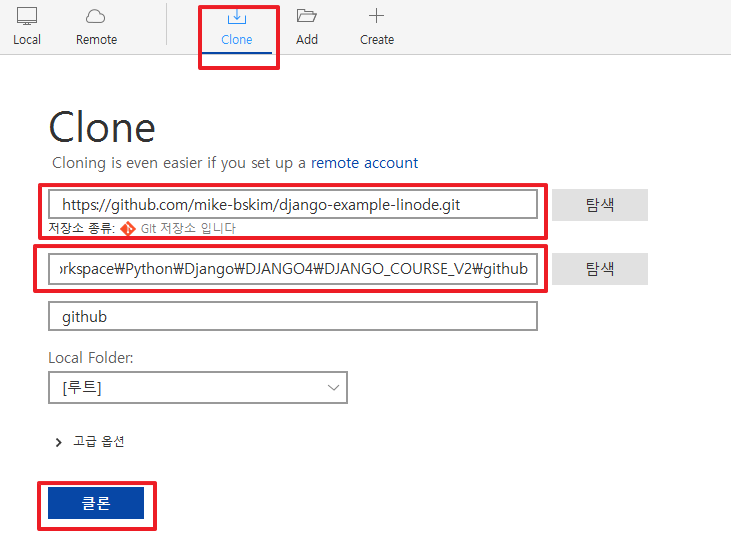This screenshot has height=549, width=731.
Task: Edit the github name field
Action: [x=293, y=316]
